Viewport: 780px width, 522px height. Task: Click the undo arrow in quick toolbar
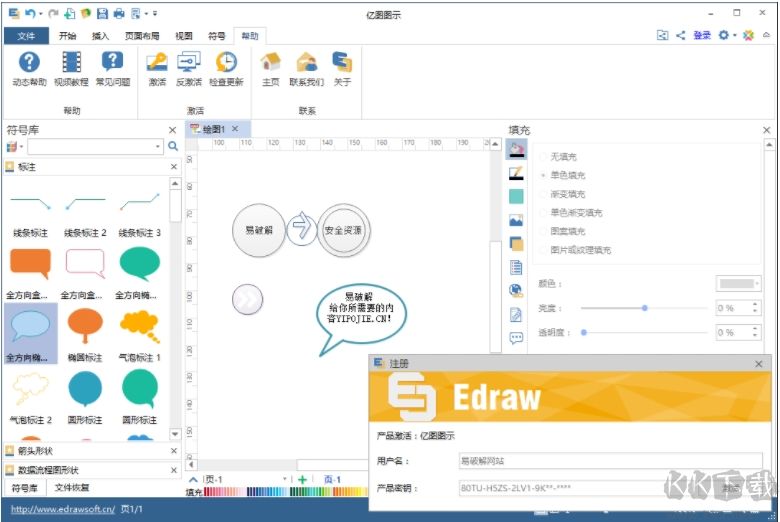[31, 13]
